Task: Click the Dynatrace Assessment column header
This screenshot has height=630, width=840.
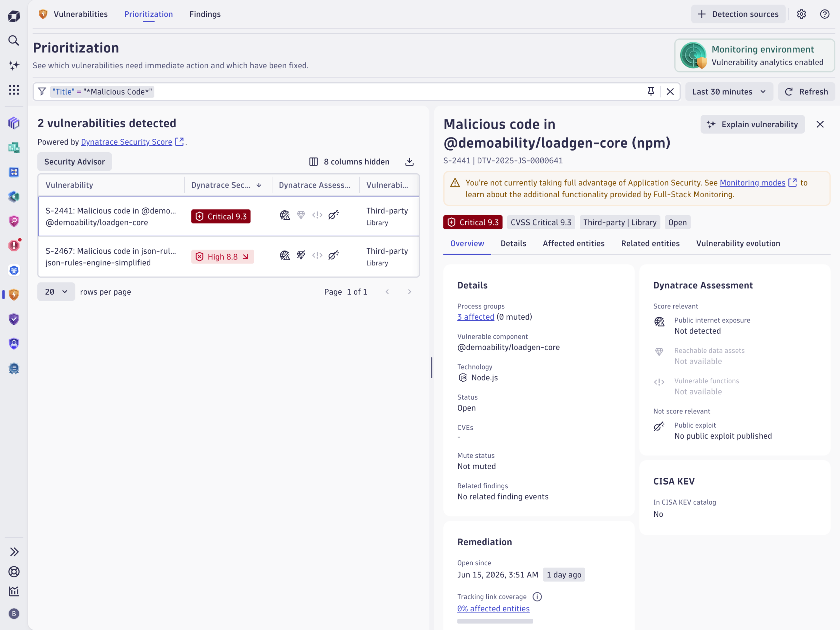Action: pyautogui.click(x=315, y=185)
